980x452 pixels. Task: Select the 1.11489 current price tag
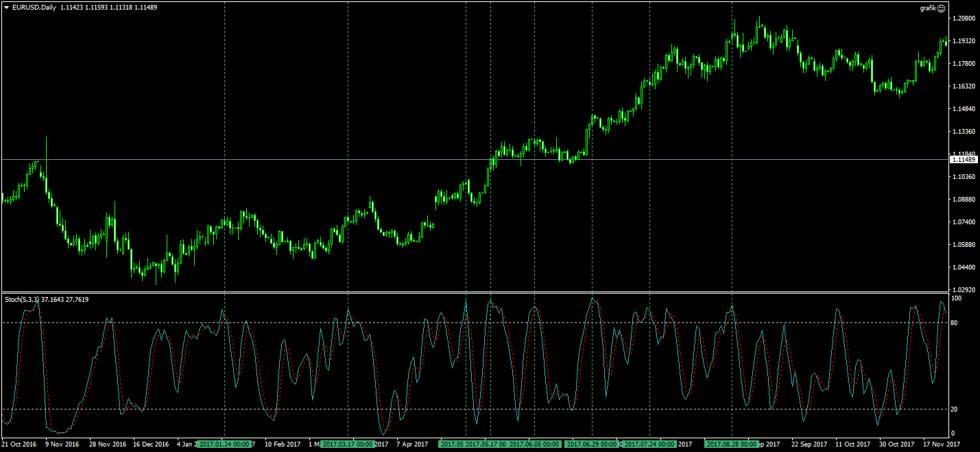click(x=963, y=159)
